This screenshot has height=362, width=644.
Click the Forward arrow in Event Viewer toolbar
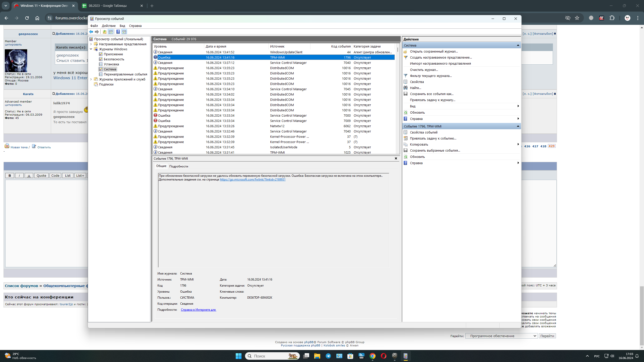[x=97, y=32]
